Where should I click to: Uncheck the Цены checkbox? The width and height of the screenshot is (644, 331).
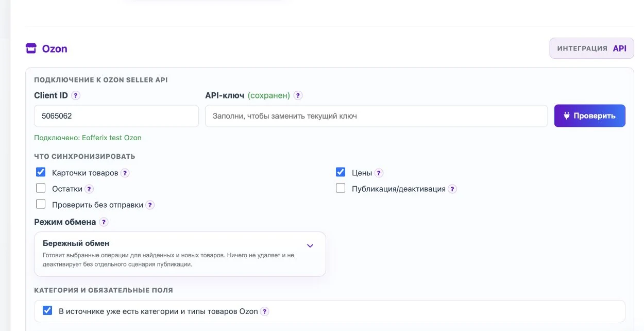(x=341, y=172)
